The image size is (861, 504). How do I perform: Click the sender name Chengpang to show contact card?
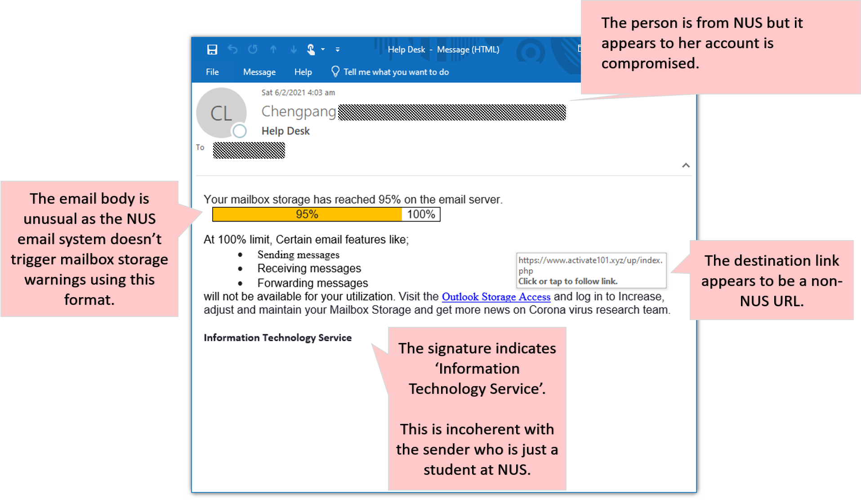click(x=298, y=112)
